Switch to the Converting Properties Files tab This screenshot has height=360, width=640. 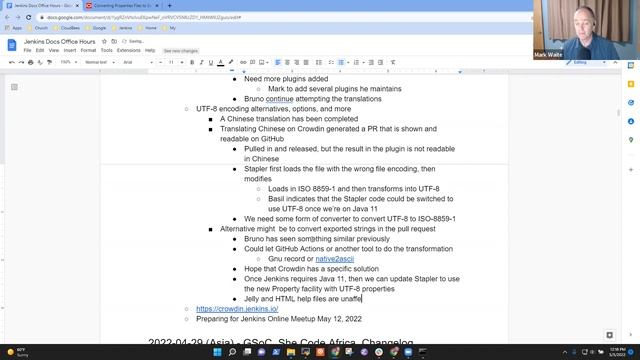click(121, 6)
